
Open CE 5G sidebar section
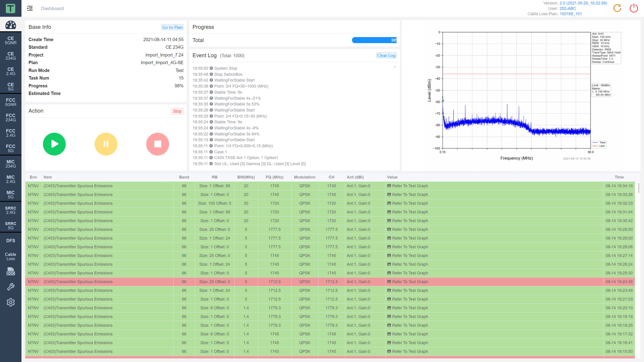tap(11, 87)
